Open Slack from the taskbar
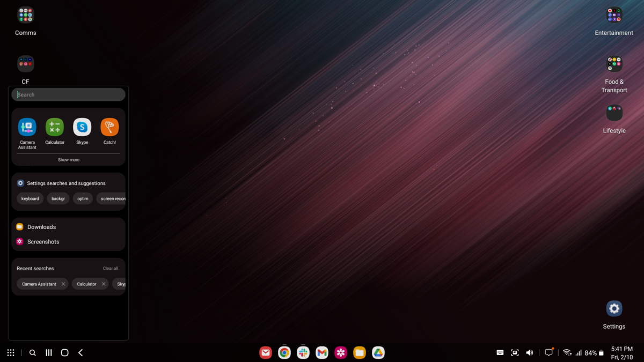 click(x=303, y=352)
